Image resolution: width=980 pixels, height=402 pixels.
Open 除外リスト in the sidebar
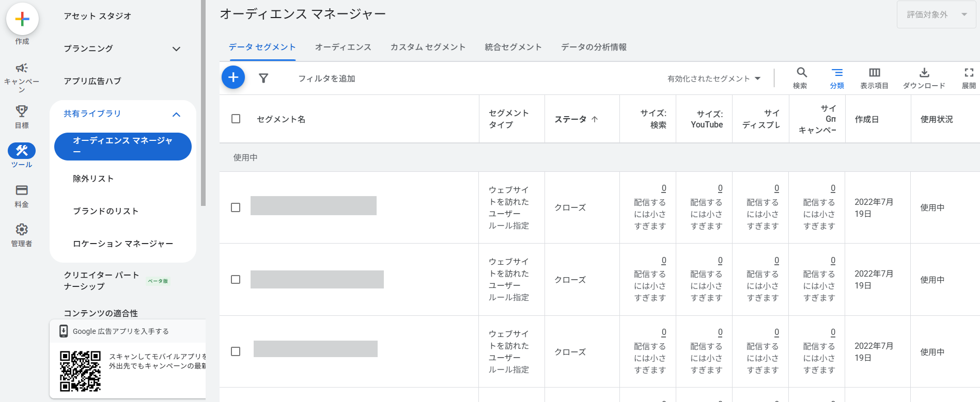(x=93, y=179)
